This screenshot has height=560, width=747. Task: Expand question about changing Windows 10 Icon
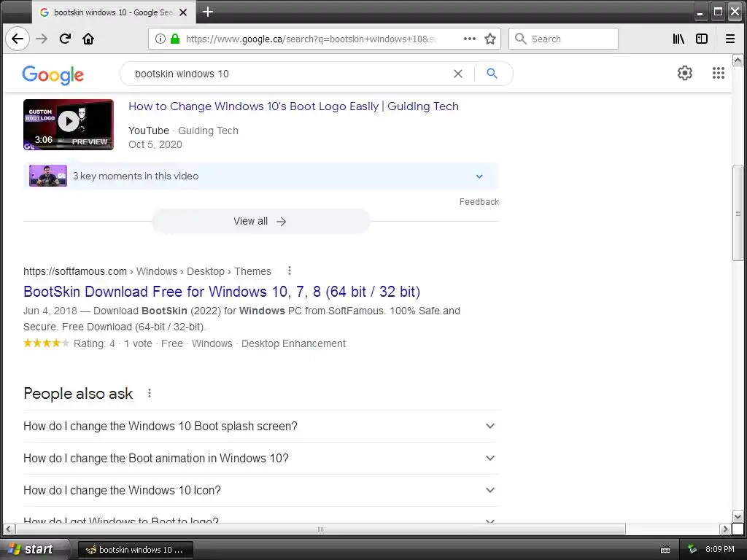point(260,490)
